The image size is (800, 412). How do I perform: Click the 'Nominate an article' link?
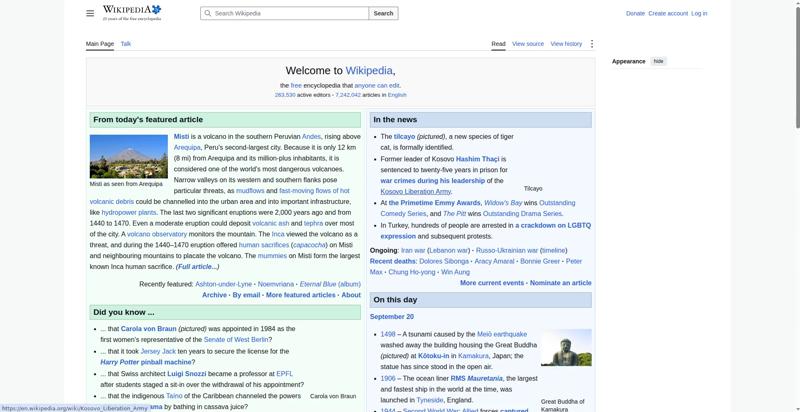[561, 283]
